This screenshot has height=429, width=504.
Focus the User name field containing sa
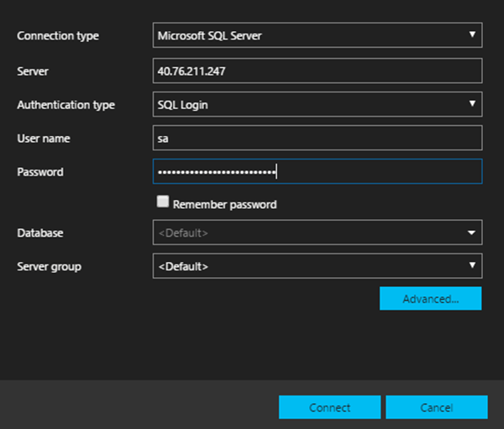(x=317, y=138)
